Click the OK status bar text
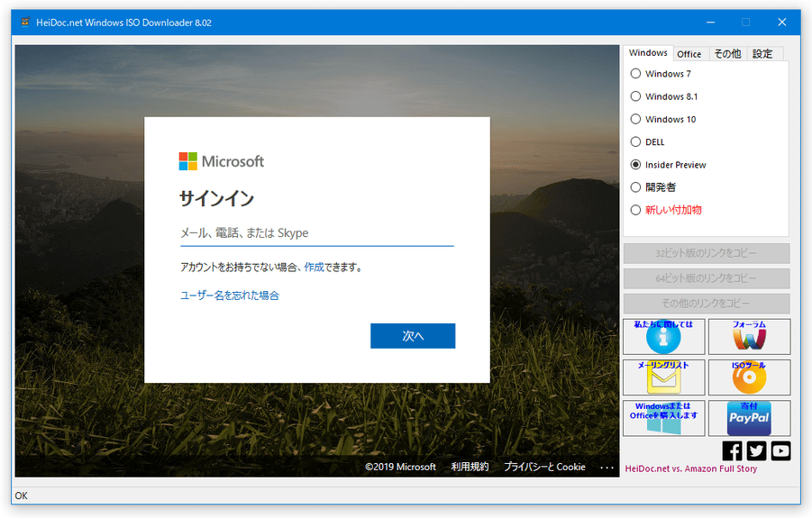Screen dimensions: 812x518 click(22, 495)
